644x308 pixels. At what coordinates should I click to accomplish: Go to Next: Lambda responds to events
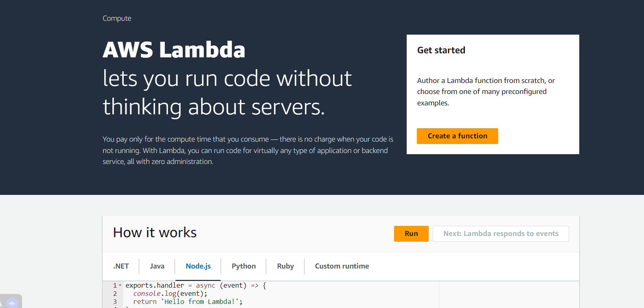pos(501,234)
